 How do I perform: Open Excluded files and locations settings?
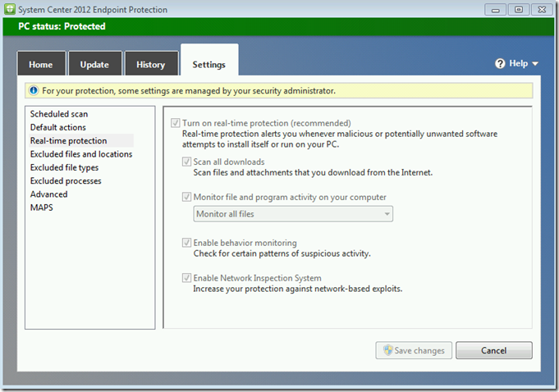tap(81, 154)
